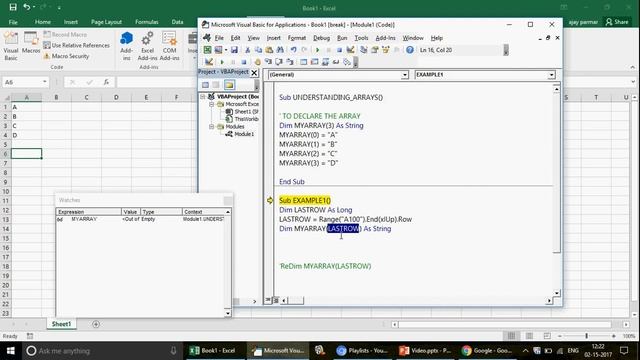The height and width of the screenshot is (360, 640).
Task: Toggle Design Mode on the Debug toolbar
Action: pos(209,62)
